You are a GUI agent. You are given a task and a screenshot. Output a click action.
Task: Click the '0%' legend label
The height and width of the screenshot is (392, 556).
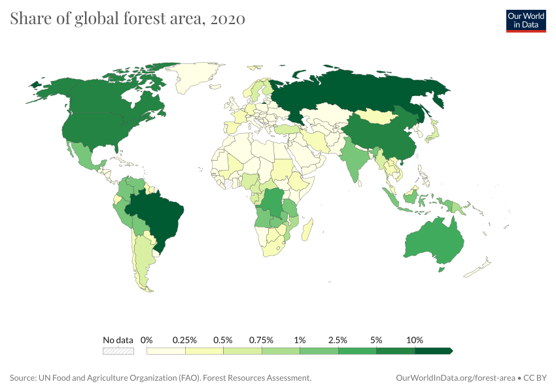pos(147,340)
